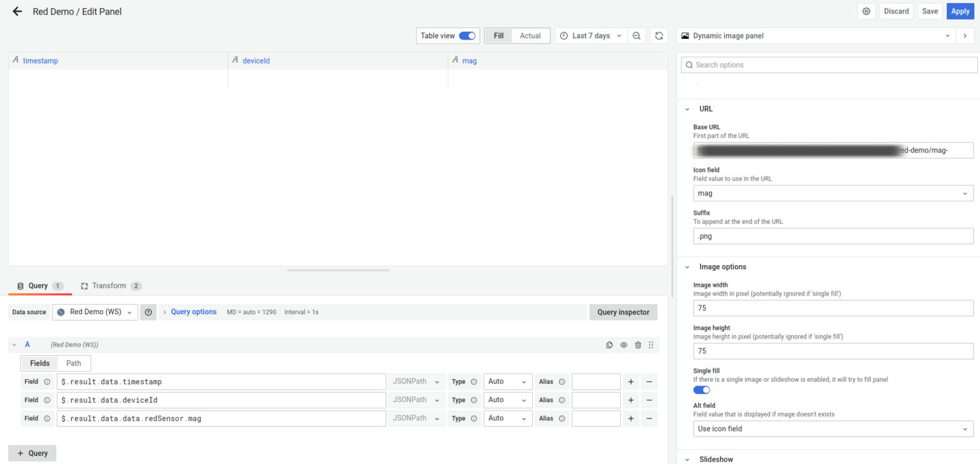Open panel settings gear icon

tap(866, 11)
